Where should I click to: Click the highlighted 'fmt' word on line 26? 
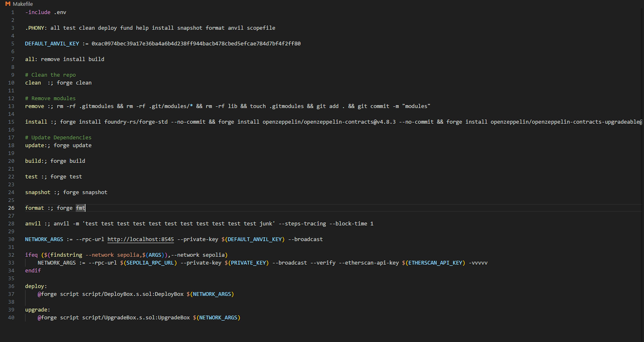point(80,208)
